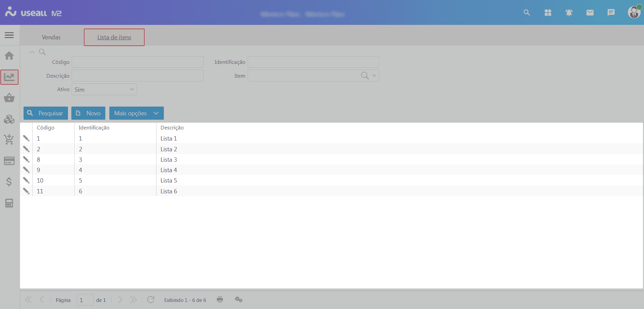Collapse the search filter panel
This screenshot has height=309, width=644.
tap(32, 52)
